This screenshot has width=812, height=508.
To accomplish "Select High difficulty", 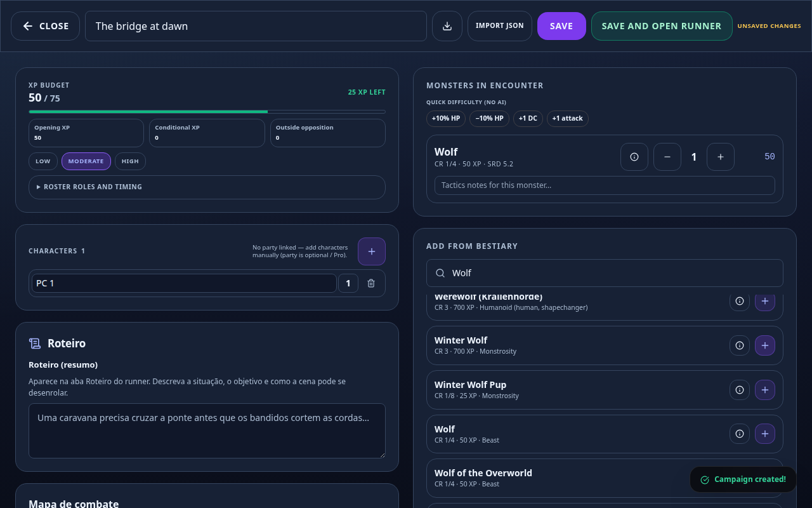I will pyautogui.click(x=130, y=161).
